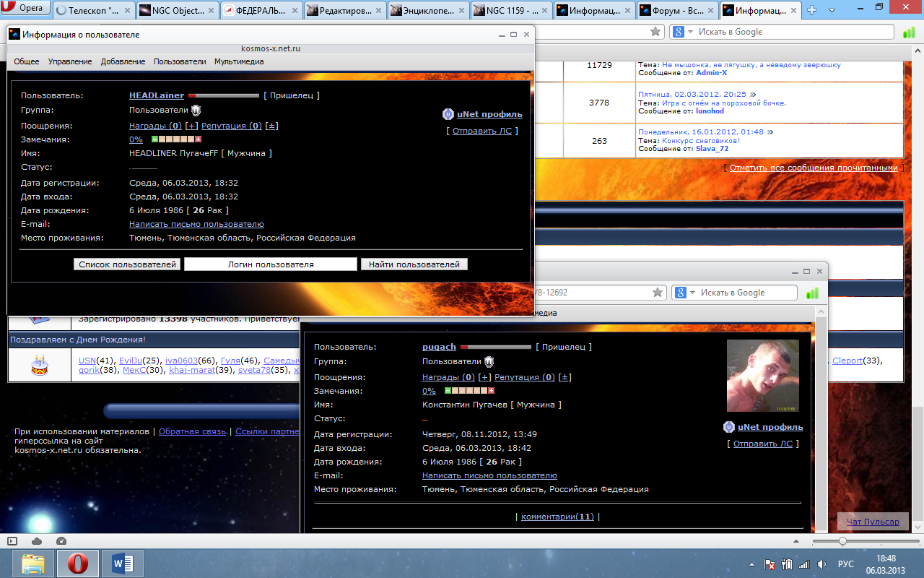Click the birthday cake icon
This screenshot has height=578, width=924.
(x=40, y=366)
